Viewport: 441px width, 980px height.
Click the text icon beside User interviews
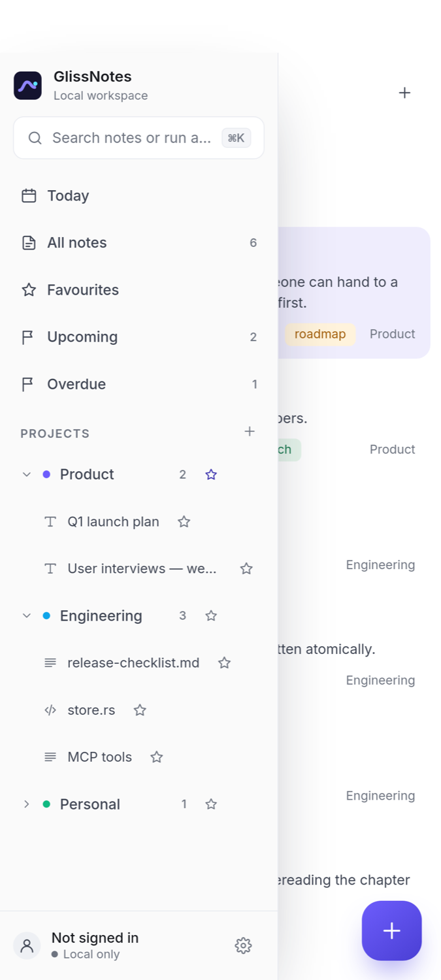point(50,568)
